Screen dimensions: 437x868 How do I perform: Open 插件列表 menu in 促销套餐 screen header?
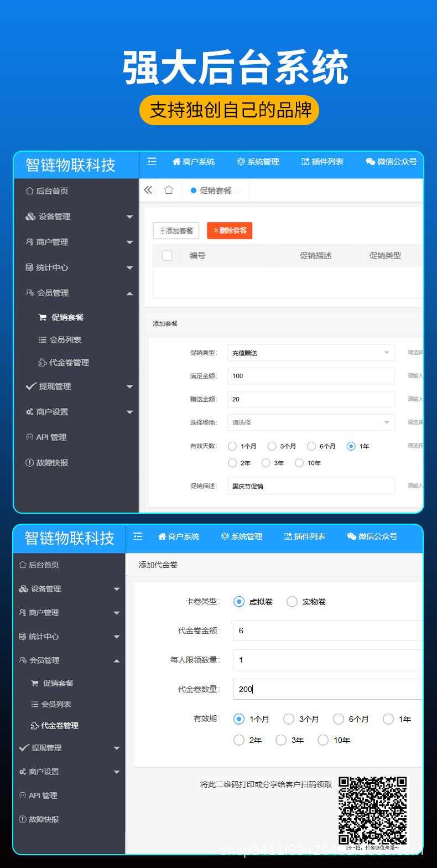tap(322, 162)
